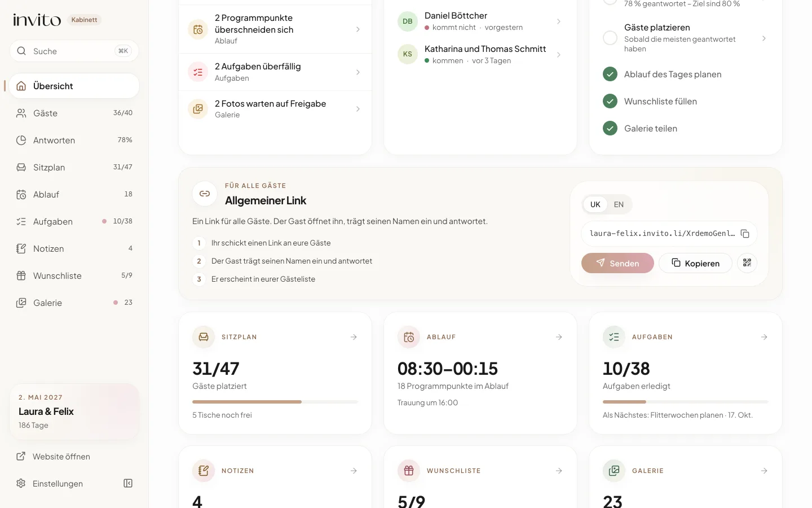Image resolution: width=812 pixels, height=508 pixels.
Task: Click the link icon beside Allgemeiner Link
Action: click(205, 194)
